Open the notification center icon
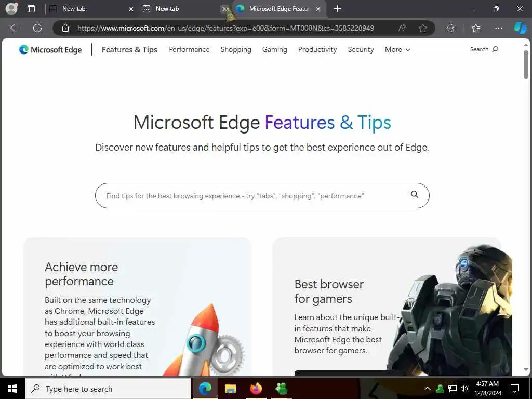This screenshot has width=532, height=399. (x=515, y=389)
